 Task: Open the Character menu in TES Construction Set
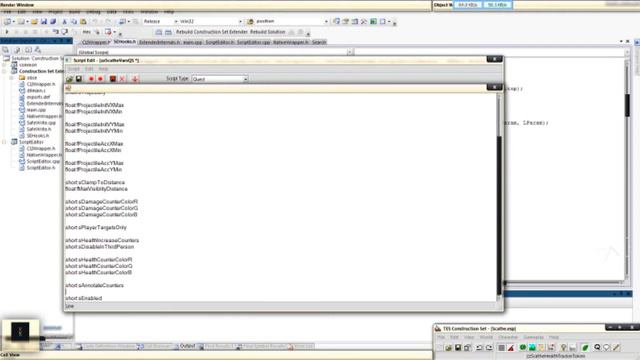click(508, 338)
